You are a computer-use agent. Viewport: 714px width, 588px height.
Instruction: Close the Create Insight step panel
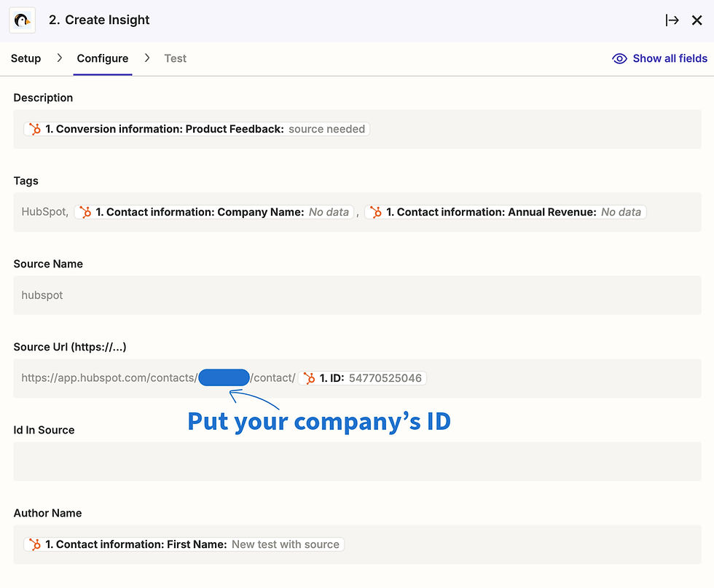click(697, 20)
